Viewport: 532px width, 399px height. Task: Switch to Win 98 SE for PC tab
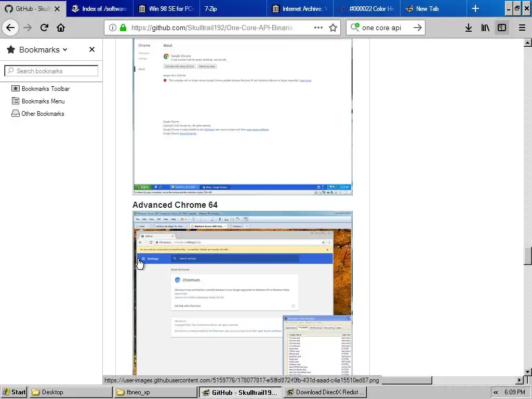pyautogui.click(x=166, y=8)
